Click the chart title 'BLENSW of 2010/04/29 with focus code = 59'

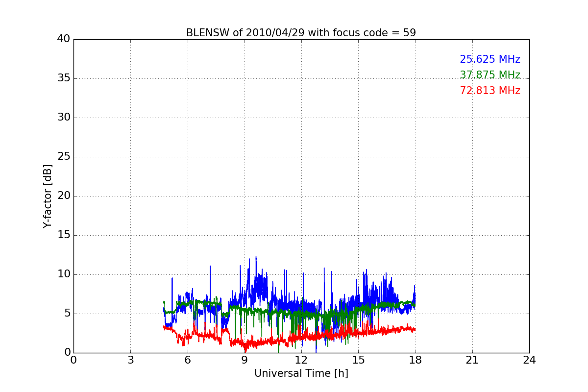(x=301, y=33)
